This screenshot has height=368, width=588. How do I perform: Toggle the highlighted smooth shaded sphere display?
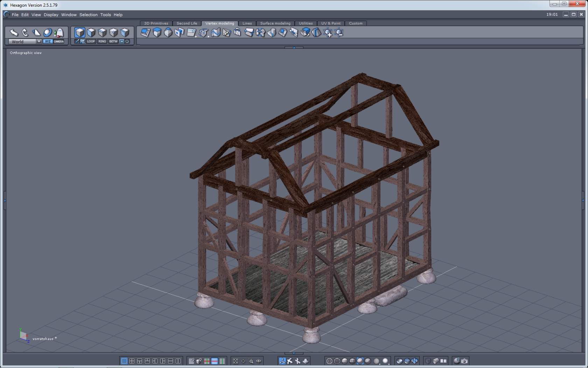tap(360, 361)
